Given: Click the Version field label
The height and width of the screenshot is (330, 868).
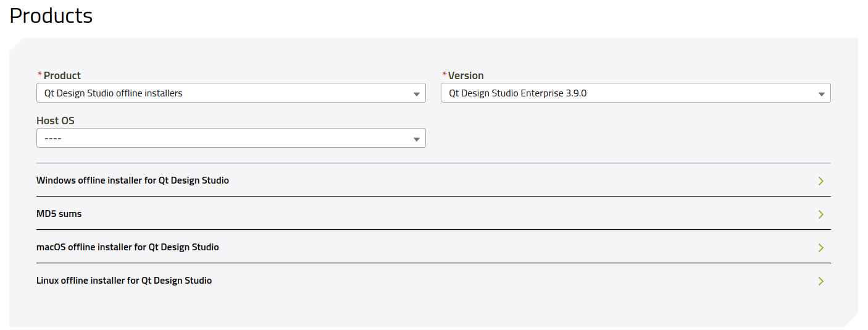Looking at the screenshot, I should click(x=465, y=75).
